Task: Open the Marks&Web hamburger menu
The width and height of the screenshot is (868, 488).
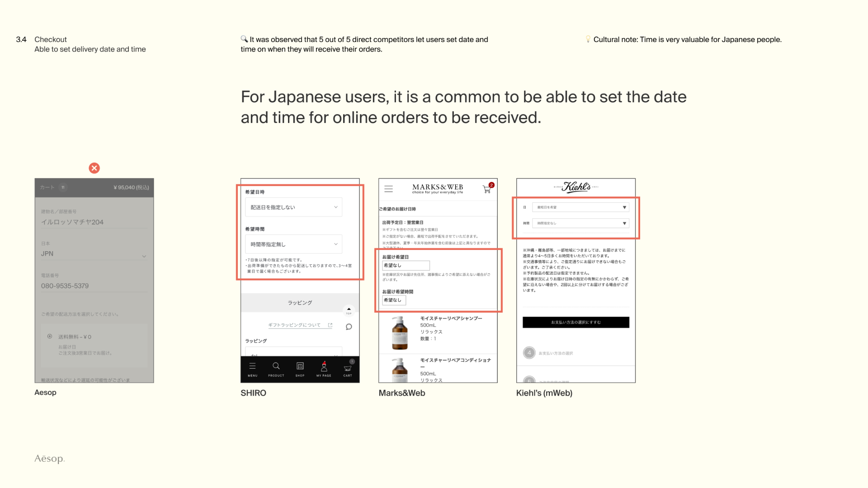Action: (388, 189)
